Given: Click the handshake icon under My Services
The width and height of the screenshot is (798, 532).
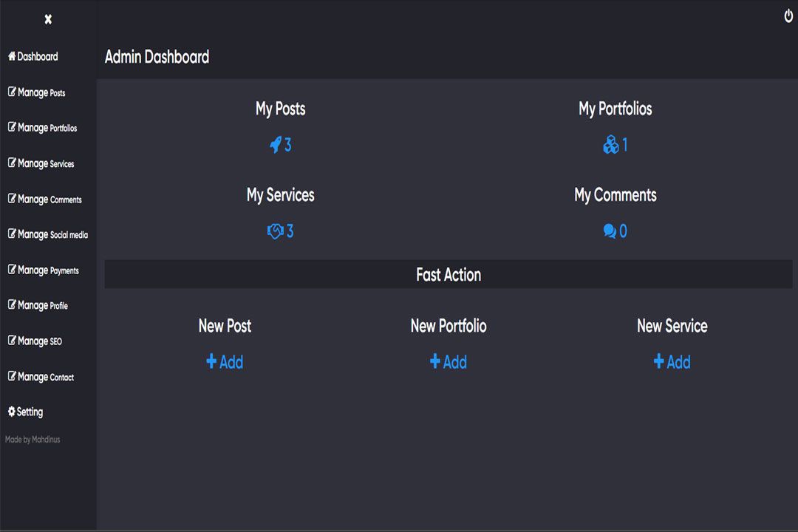Looking at the screenshot, I should pos(276,231).
